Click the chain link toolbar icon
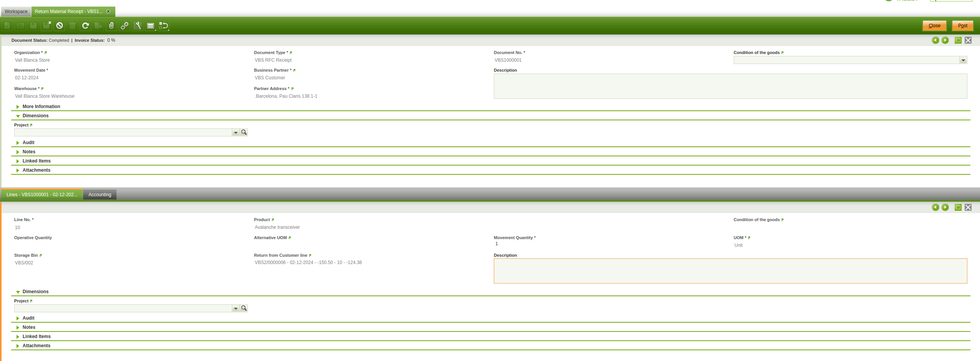Screen dimensions: 980x361 [x=125, y=26]
